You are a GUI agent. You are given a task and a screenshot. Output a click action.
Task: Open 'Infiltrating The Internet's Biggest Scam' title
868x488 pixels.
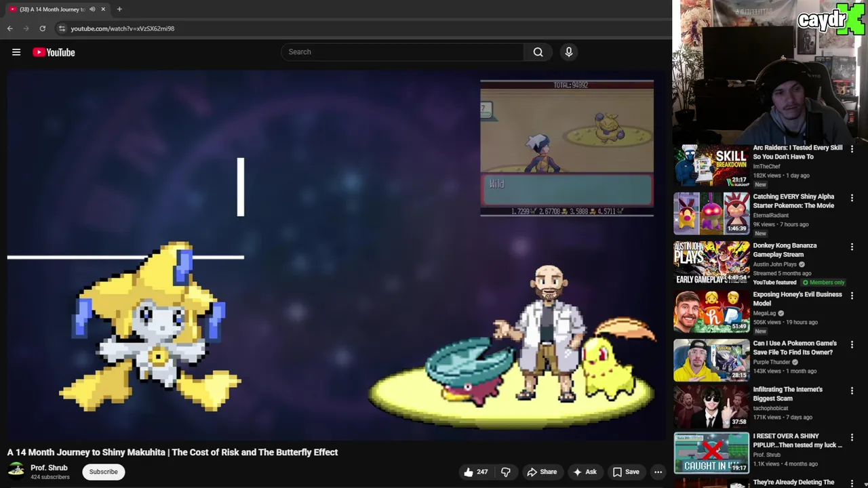click(787, 394)
